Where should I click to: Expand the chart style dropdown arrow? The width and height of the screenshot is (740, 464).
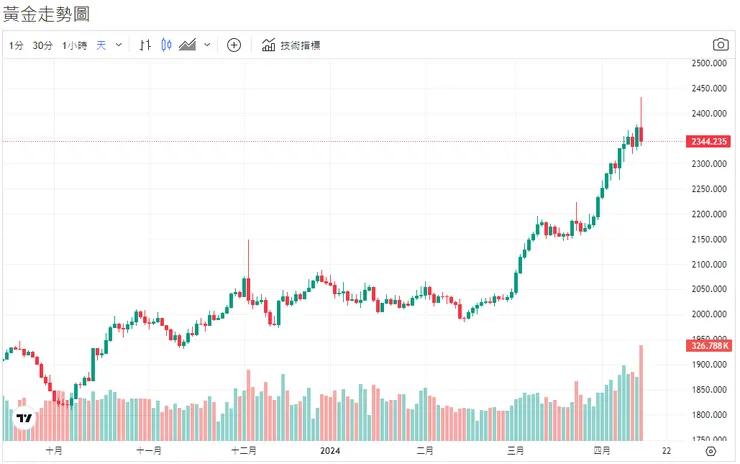[207, 45]
